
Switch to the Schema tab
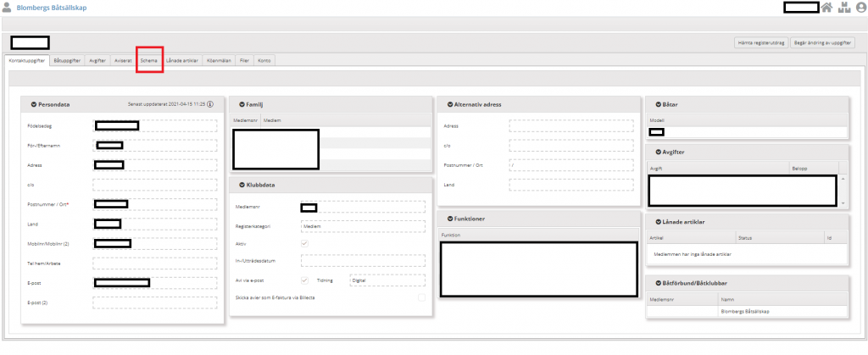click(x=149, y=61)
